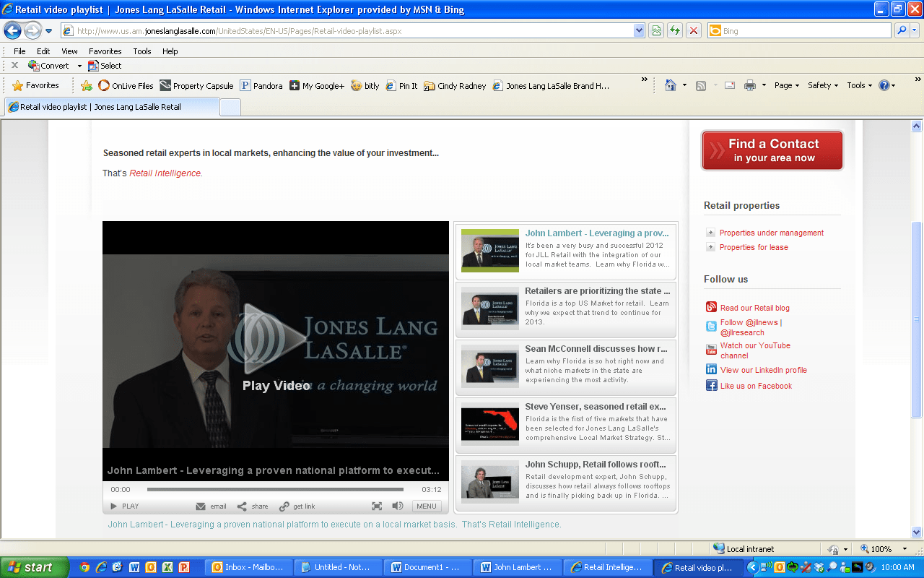Open the Edit menu
This screenshot has width=924, height=578.
coord(43,51)
